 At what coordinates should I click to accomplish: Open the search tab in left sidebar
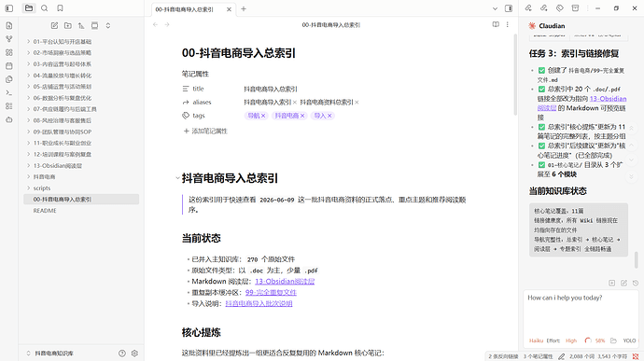coord(45,8)
